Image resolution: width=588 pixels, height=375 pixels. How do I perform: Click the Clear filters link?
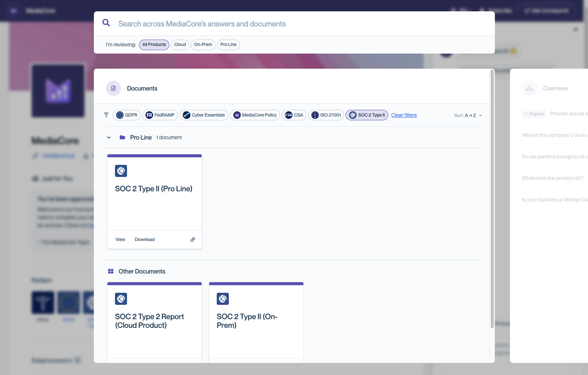pyautogui.click(x=404, y=115)
